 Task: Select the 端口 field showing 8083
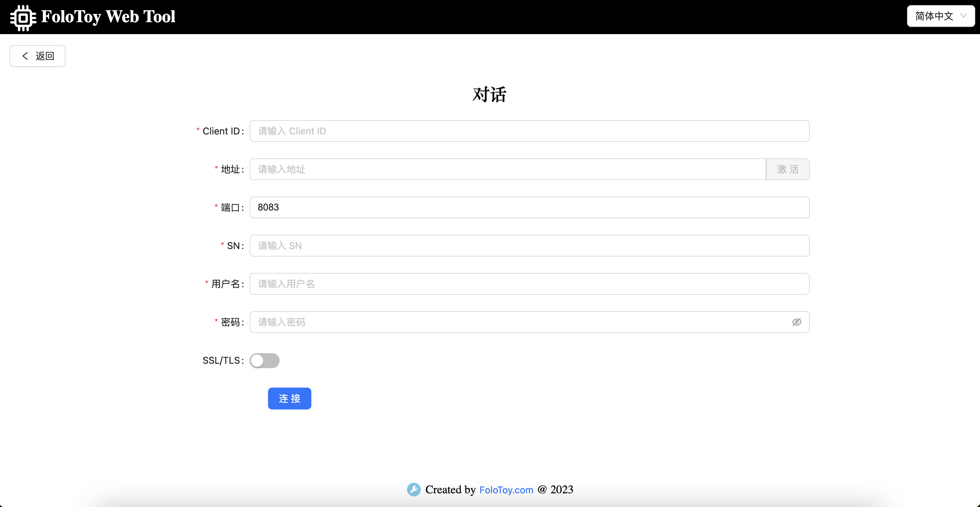pos(529,207)
